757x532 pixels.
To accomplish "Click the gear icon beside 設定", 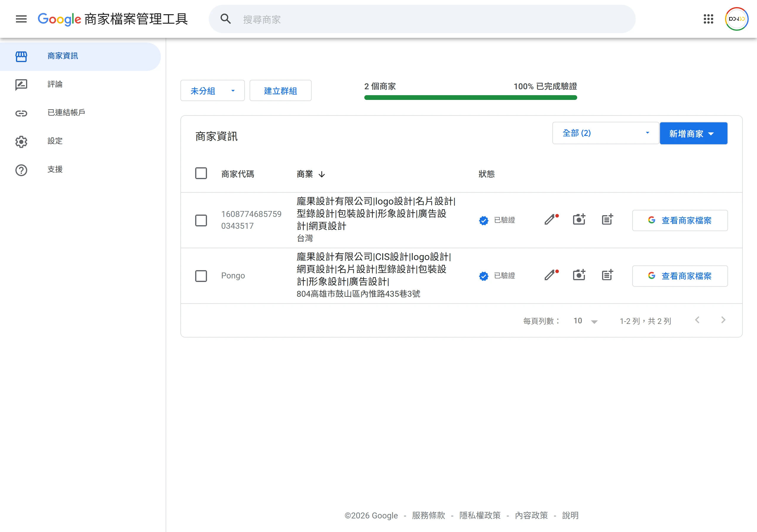I will pos(21,142).
